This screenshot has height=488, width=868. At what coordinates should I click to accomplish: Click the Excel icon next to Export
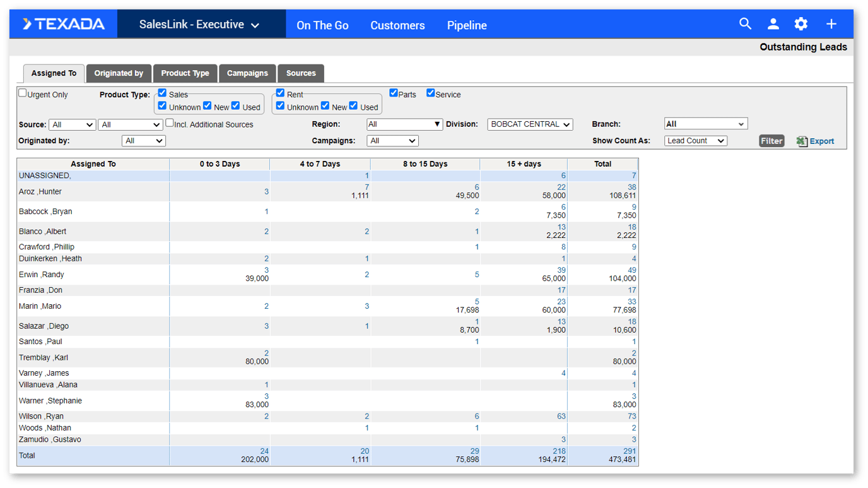(800, 141)
